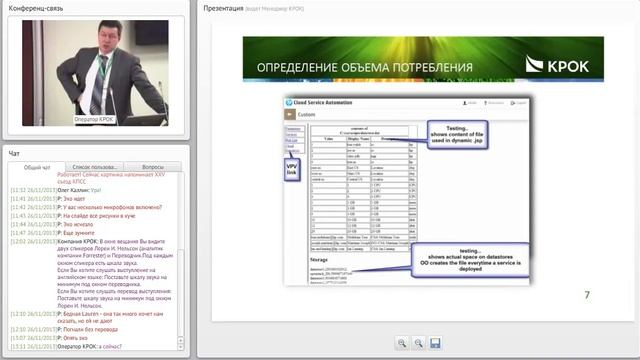Click the chat scrollbar up arrow

tap(180, 340)
